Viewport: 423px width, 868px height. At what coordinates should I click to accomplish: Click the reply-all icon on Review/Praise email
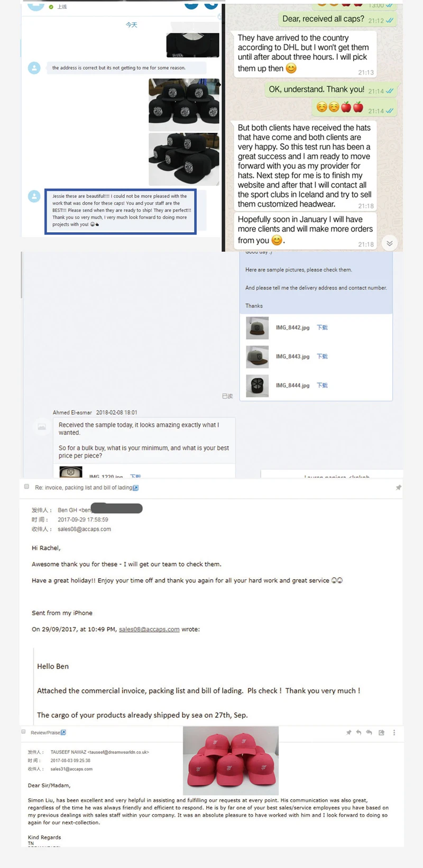click(x=369, y=733)
